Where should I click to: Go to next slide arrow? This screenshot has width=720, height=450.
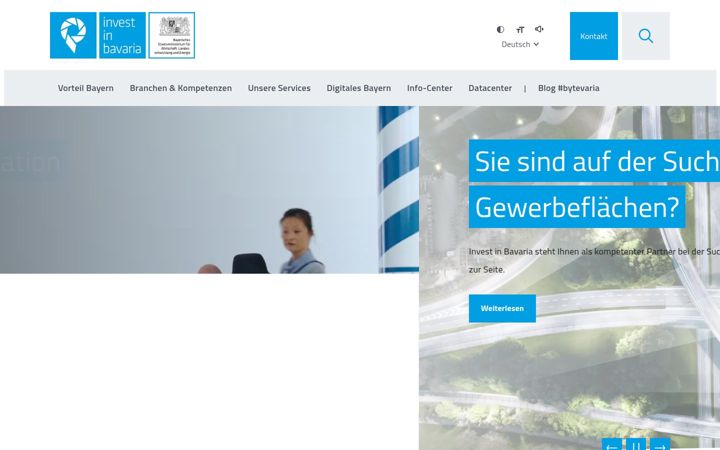tap(659, 444)
